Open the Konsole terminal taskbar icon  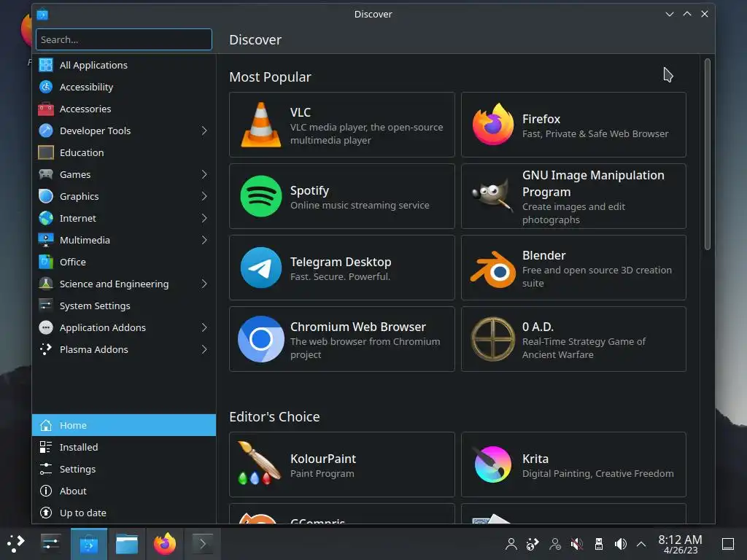click(203, 544)
